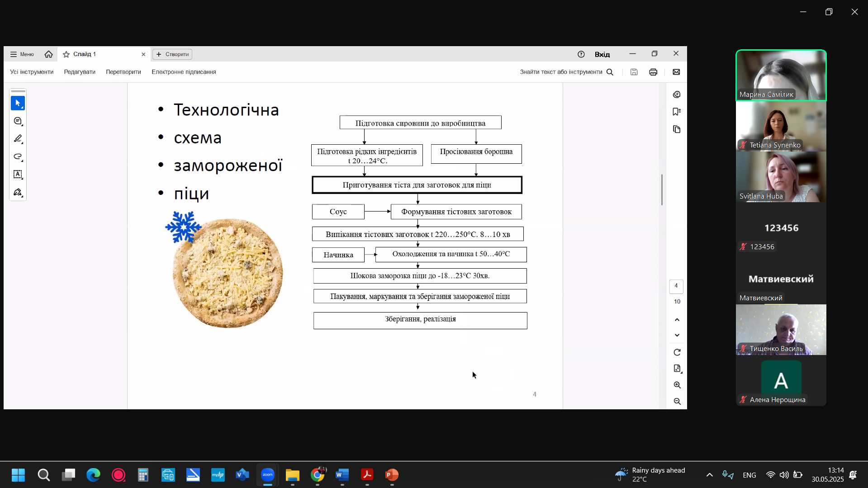Open PowerPoint from the taskbar
The image size is (868, 488).
point(392,475)
